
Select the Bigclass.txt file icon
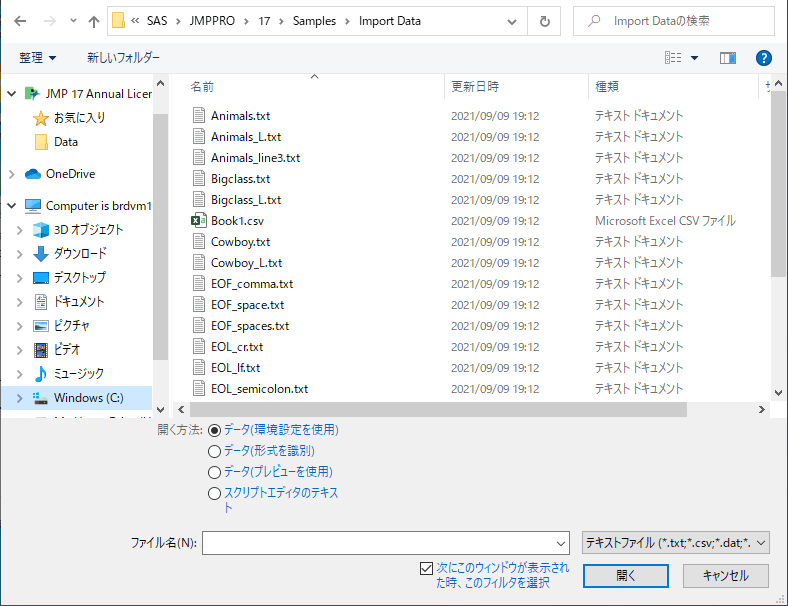pos(199,178)
